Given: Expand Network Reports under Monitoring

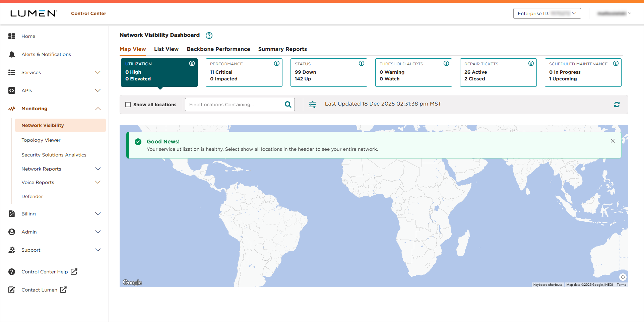Looking at the screenshot, I should [41, 169].
